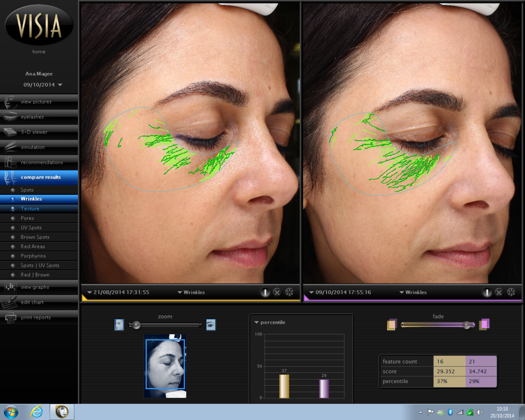The width and height of the screenshot is (525, 420).
Task: Click the zoom-in eye icon
Action: point(210,325)
